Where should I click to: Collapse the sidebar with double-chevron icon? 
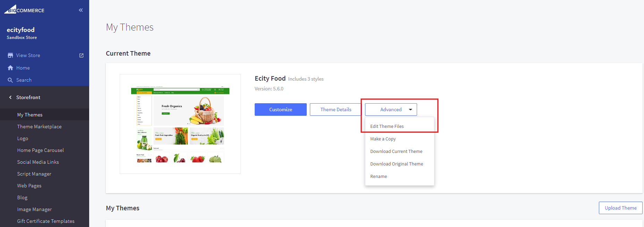click(x=81, y=10)
